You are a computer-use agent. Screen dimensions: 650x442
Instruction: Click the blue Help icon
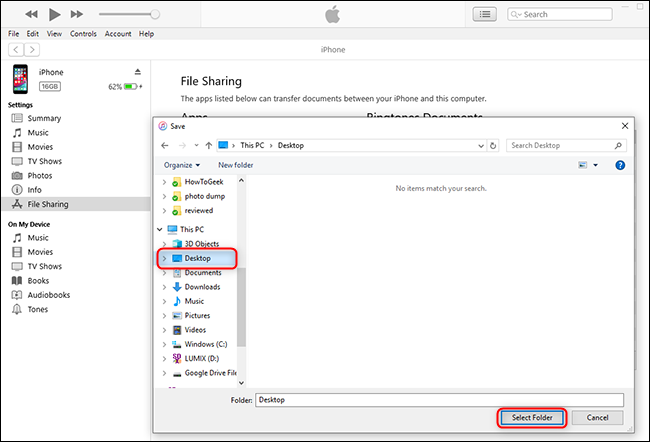pyautogui.click(x=620, y=165)
